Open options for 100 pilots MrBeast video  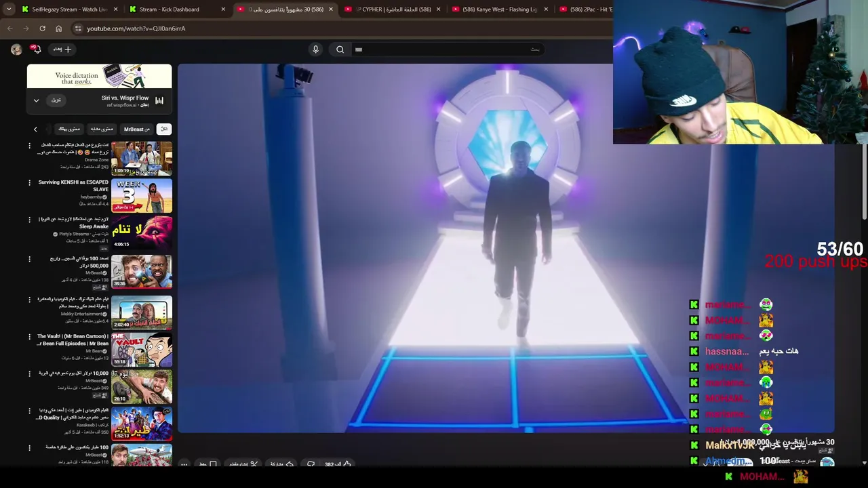(x=29, y=448)
